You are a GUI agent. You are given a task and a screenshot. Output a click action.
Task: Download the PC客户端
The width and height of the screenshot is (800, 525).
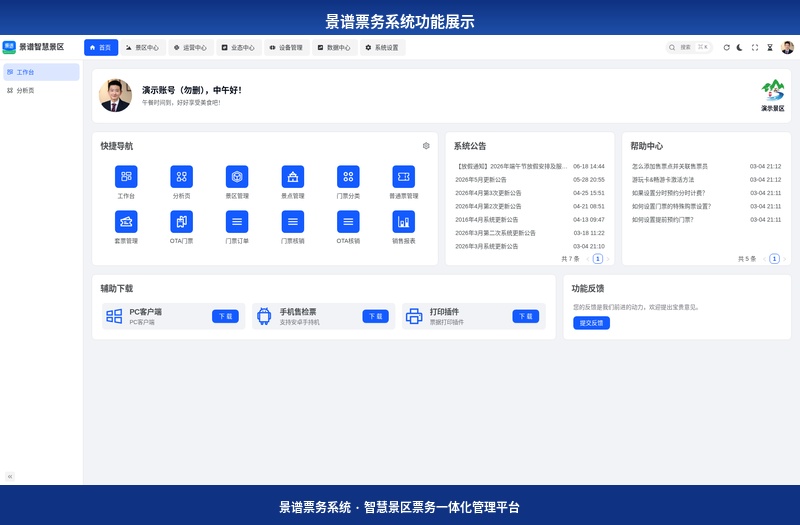[226, 316]
